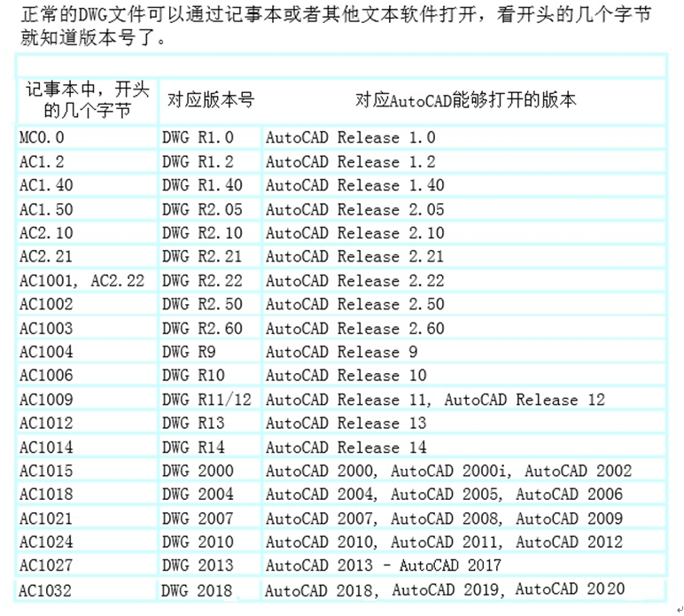Click the AC1012 cell
This screenshot has height=616, width=684.
tap(87, 423)
